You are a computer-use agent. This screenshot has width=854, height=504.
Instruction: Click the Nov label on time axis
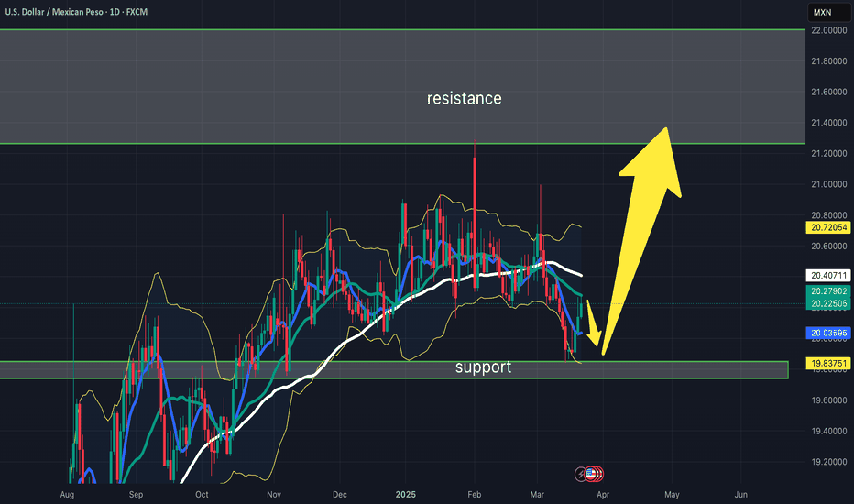(x=274, y=495)
